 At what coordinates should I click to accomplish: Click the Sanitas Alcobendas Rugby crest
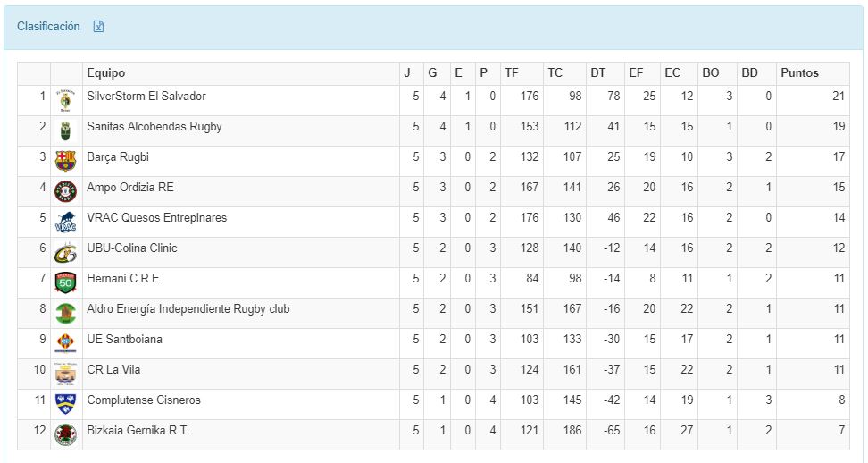click(65, 130)
